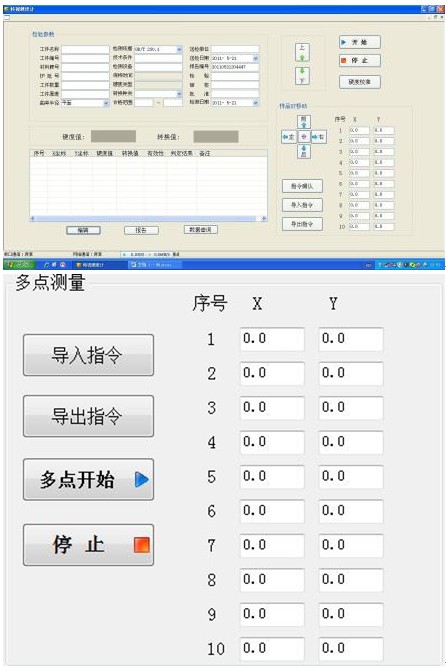Expand the 检测日期 date picker
446x671 pixels.
[256, 103]
